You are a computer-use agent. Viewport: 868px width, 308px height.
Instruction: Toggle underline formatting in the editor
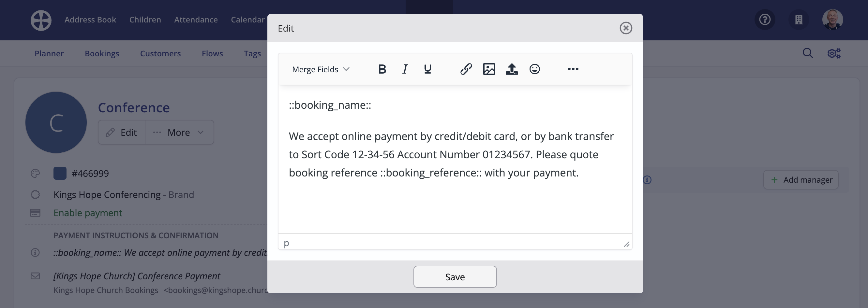pyautogui.click(x=427, y=69)
